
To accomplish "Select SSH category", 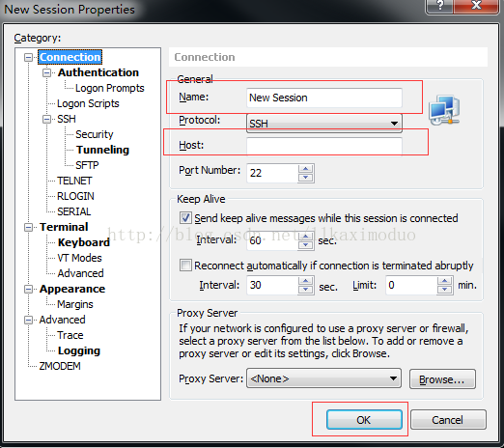I will click(67, 119).
